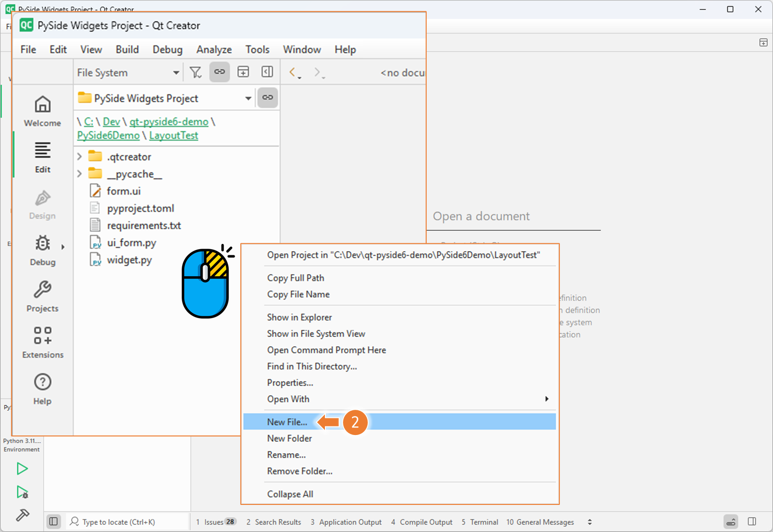
Task: Toggle right sidebar visibility in status bar
Action: coord(752,522)
